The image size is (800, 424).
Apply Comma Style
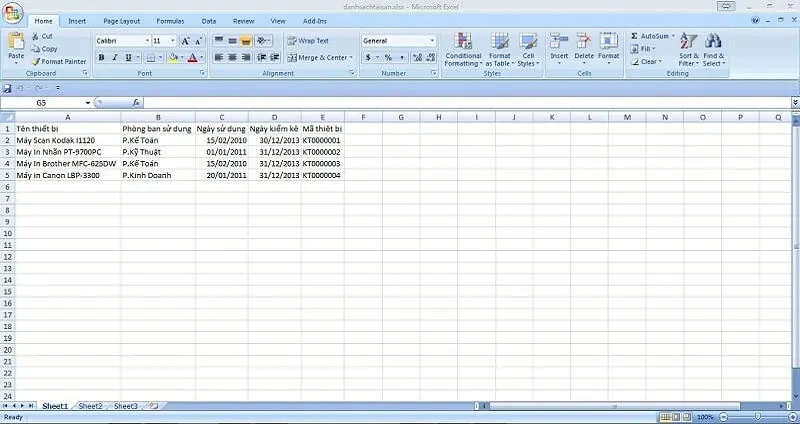point(402,58)
